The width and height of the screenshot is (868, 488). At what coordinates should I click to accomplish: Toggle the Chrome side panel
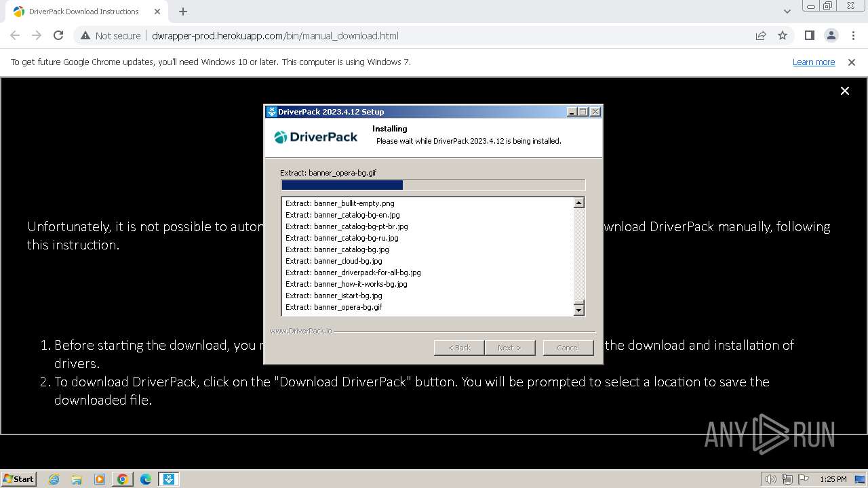pyautogui.click(x=809, y=35)
